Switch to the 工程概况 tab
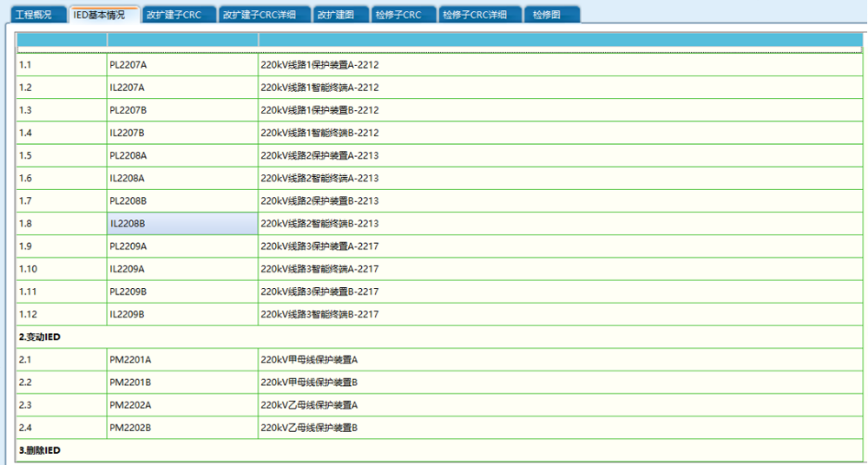Viewport: 868px width, 465px height. [x=34, y=15]
